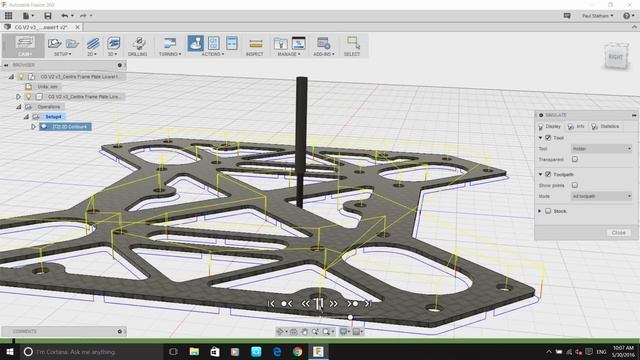Image resolution: width=640 pixels, height=360 pixels.
Task: Select the Units mm tree item
Action: click(x=48, y=87)
